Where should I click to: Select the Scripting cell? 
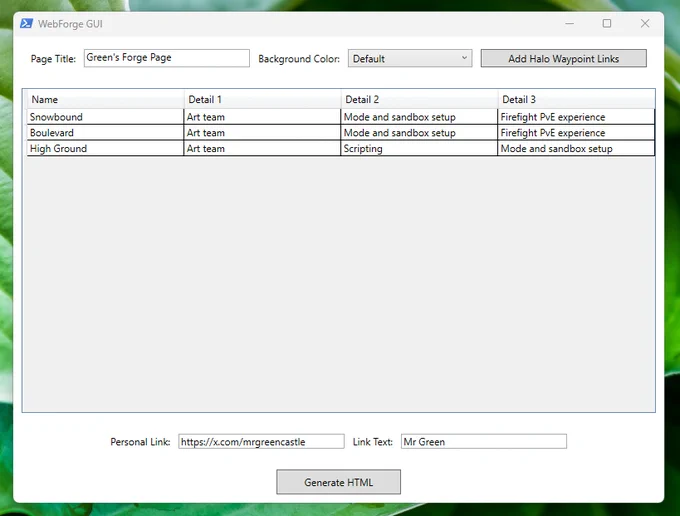pyautogui.click(x=419, y=148)
